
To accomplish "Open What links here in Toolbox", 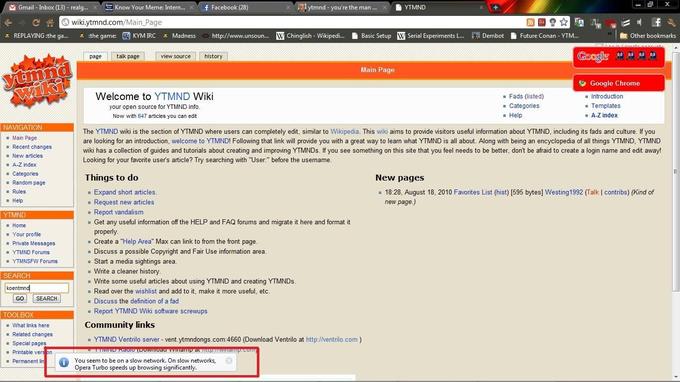I will [x=30, y=325].
